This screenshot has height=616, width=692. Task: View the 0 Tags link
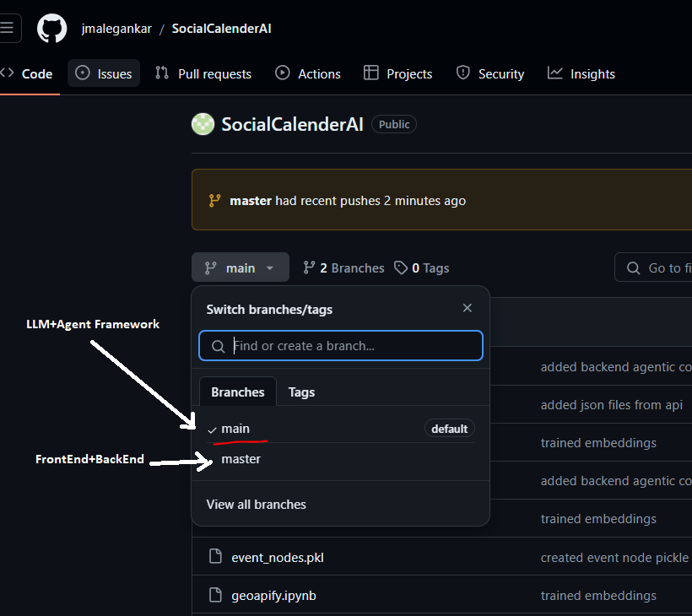[x=421, y=267]
